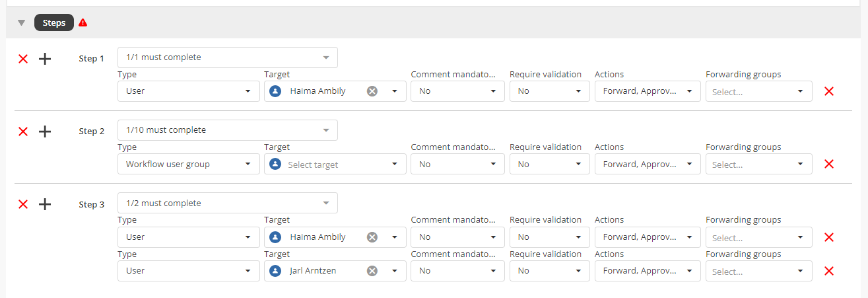The height and width of the screenshot is (298, 868).
Task: Open Step 2 Type Workflow user group dropdown
Action: click(188, 164)
